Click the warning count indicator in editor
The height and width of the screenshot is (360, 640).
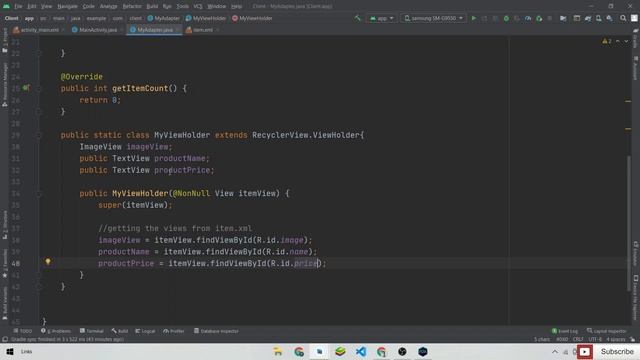click(x=607, y=41)
